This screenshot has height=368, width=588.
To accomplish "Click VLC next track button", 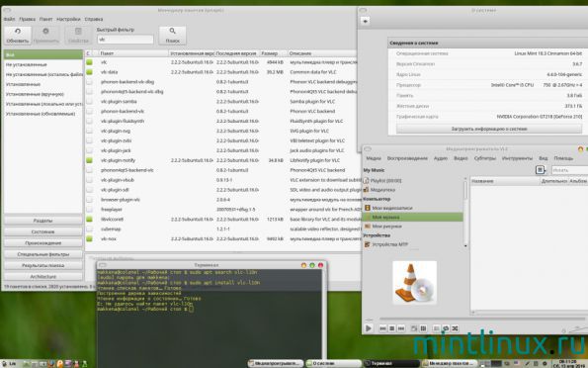I will click(x=401, y=328).
